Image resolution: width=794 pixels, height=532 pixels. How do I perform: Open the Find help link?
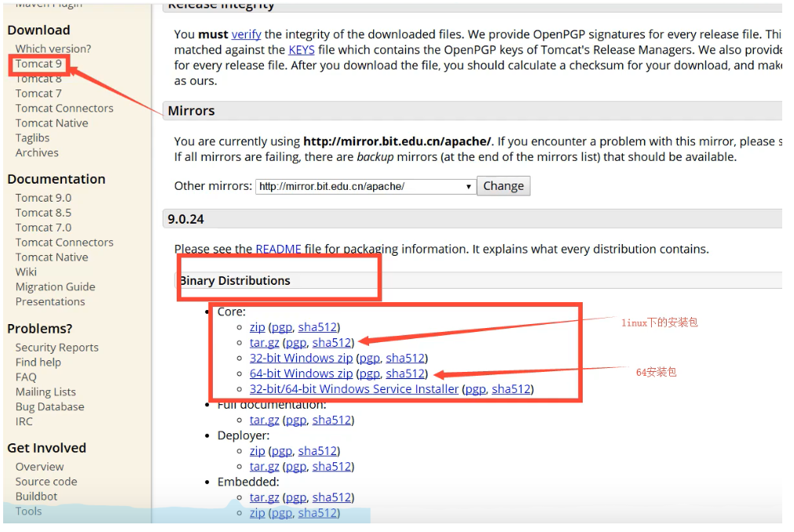click(38, 363)
